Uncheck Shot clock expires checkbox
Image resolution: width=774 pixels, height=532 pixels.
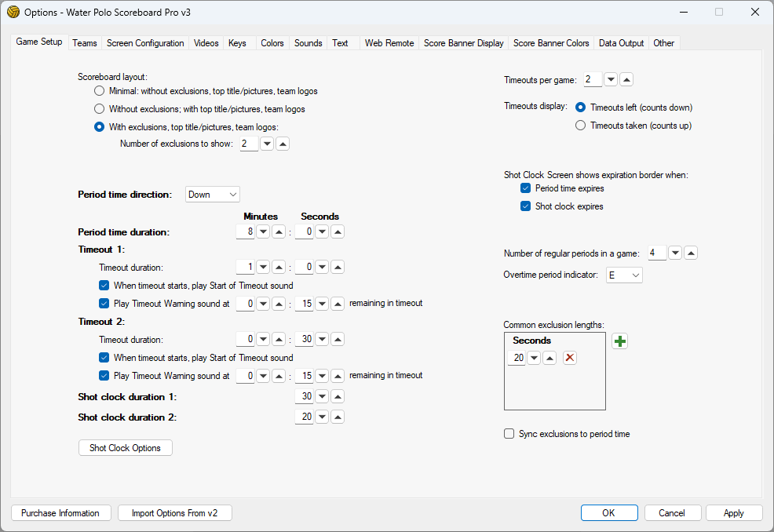pyautogui.click(x=526, y=206)
